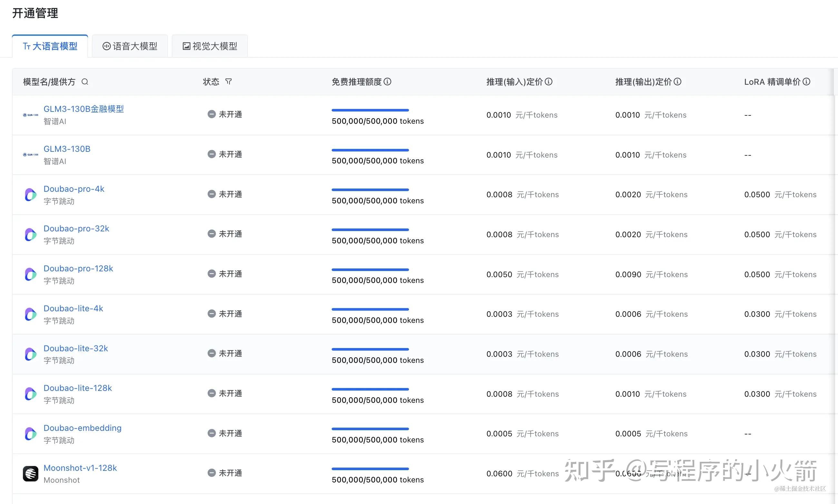838x504 pixels.
Task: Click the 0.0600 input price for Moonshot-v1-128k
Action: (x=499, y=474)
